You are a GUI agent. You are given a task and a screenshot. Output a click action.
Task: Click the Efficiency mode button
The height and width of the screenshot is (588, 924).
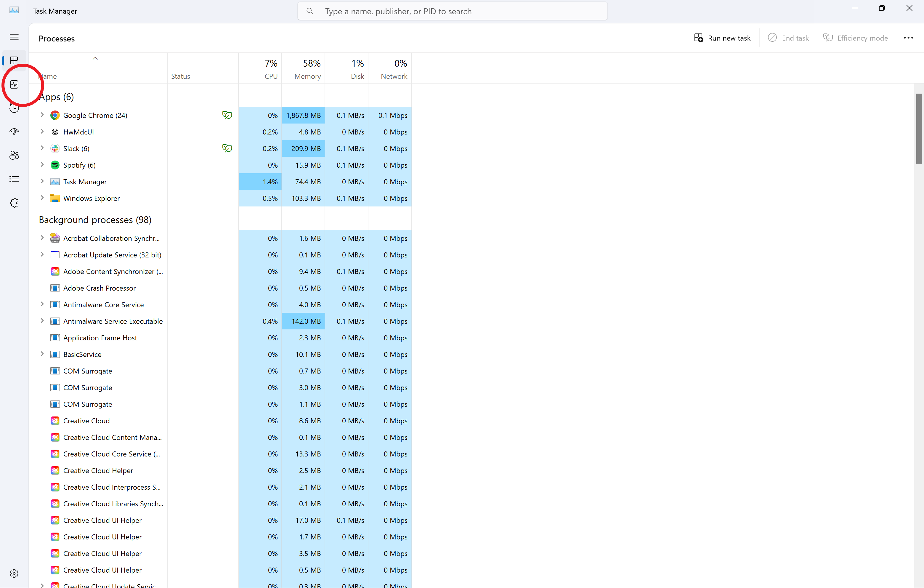[x=855, y=38]
